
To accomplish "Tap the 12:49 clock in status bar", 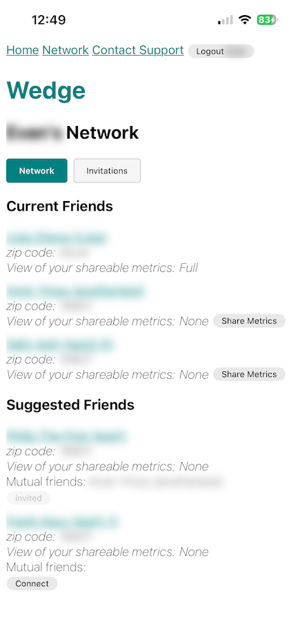I will tap(48, 20).
